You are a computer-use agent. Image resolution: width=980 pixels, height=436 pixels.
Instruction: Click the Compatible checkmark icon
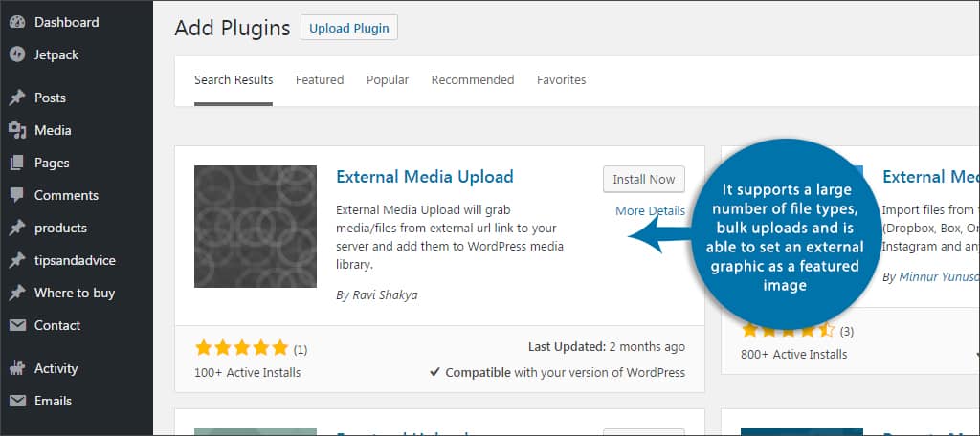point(435,372)
